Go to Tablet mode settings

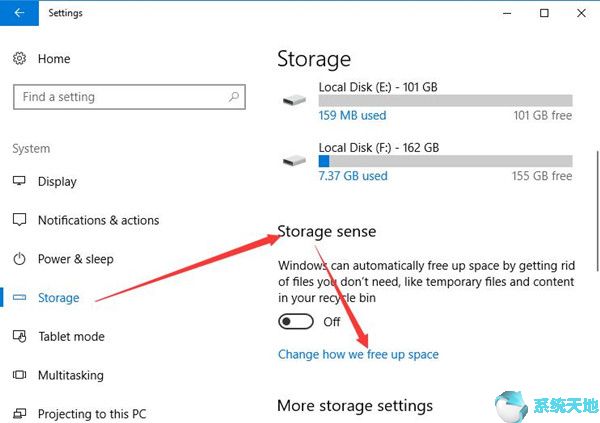71,337
